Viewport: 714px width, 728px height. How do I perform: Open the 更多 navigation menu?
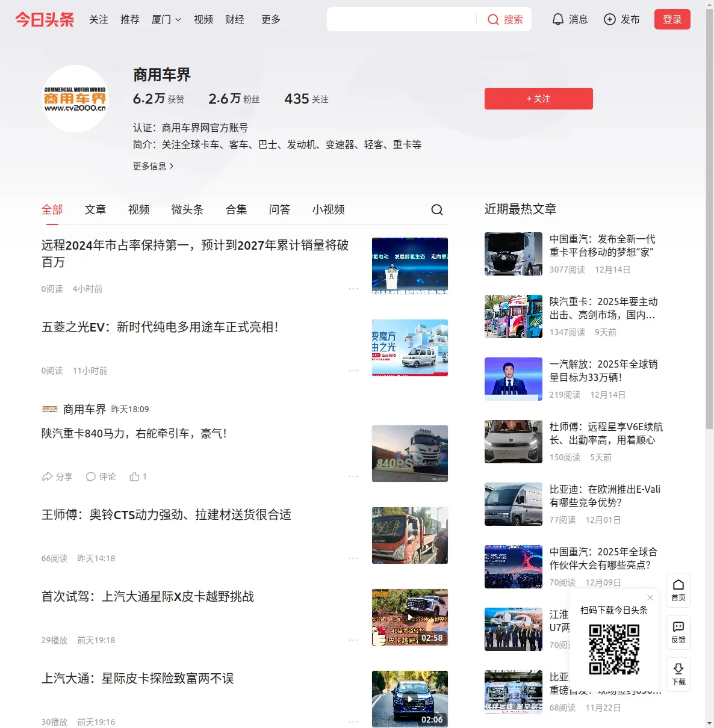tap(271, 20)
